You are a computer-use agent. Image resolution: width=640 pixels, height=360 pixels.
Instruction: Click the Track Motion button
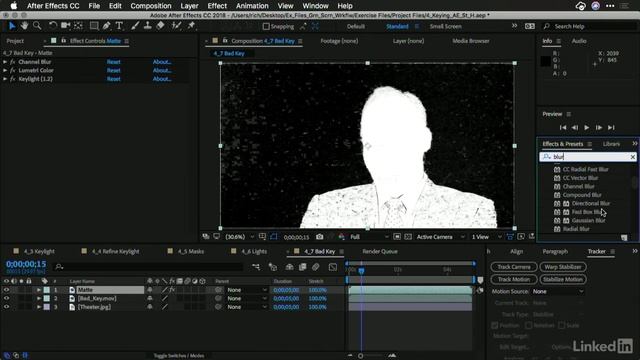coord(514,279)
